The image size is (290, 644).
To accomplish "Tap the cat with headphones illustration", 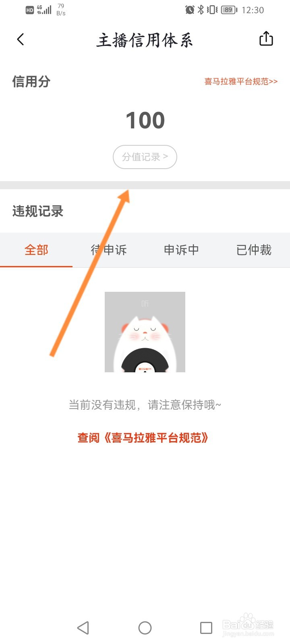I will (x=145, y=332).
